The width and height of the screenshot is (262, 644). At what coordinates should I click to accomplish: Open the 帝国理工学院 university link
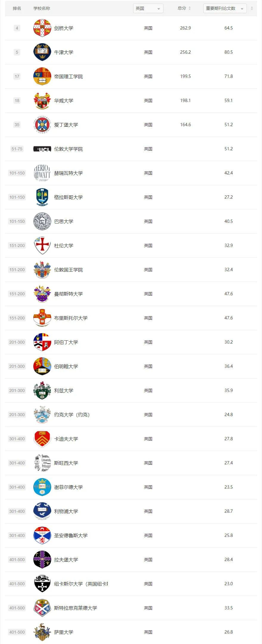(68, 76)
